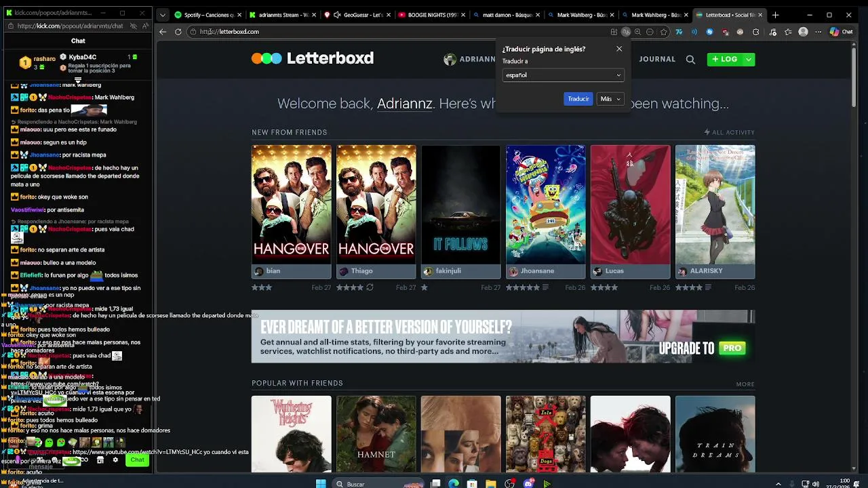Open the SpongeBob movie poster
This screenshot has width=868, height=488.
[546, 204]
